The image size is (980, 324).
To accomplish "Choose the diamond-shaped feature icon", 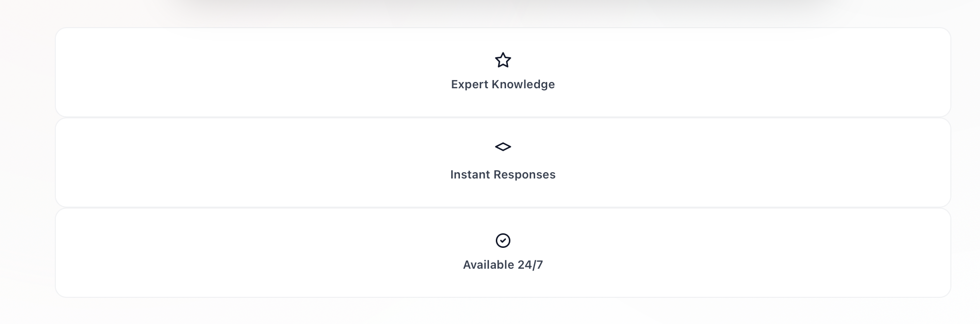I will click(x=503, y=146).
